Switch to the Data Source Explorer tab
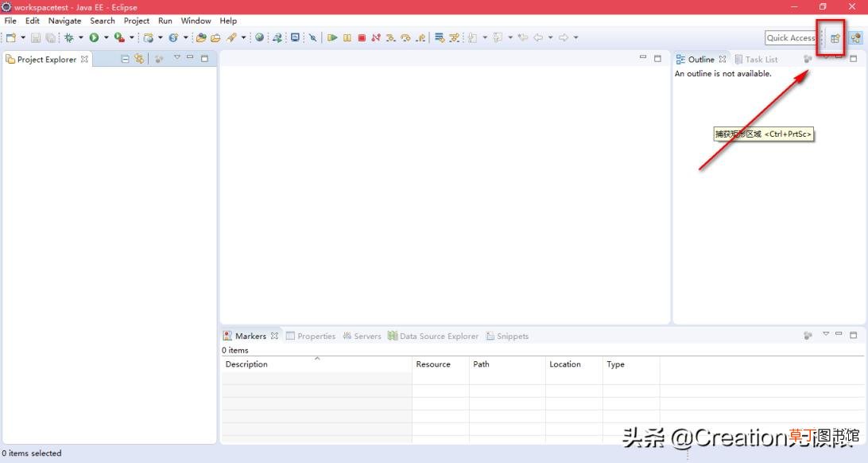The height and width of the screenshot is (463, 868). coord(433,336)
